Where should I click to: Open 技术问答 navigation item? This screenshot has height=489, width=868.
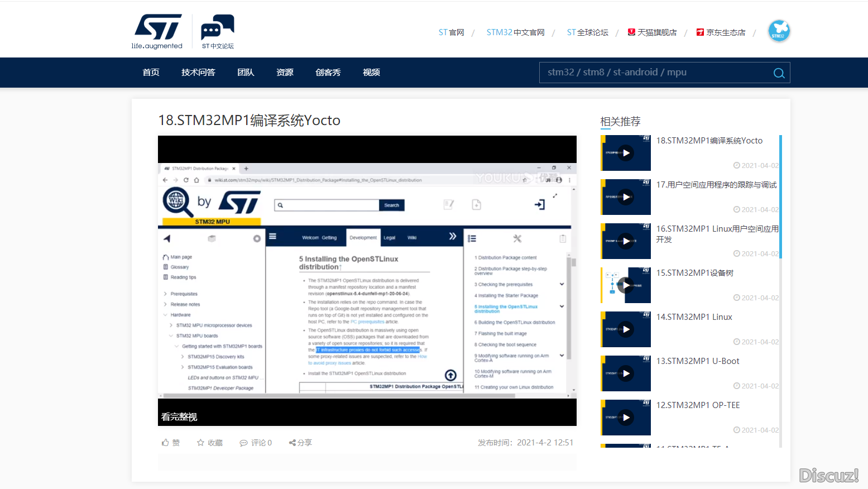click(x=198, y=73)
